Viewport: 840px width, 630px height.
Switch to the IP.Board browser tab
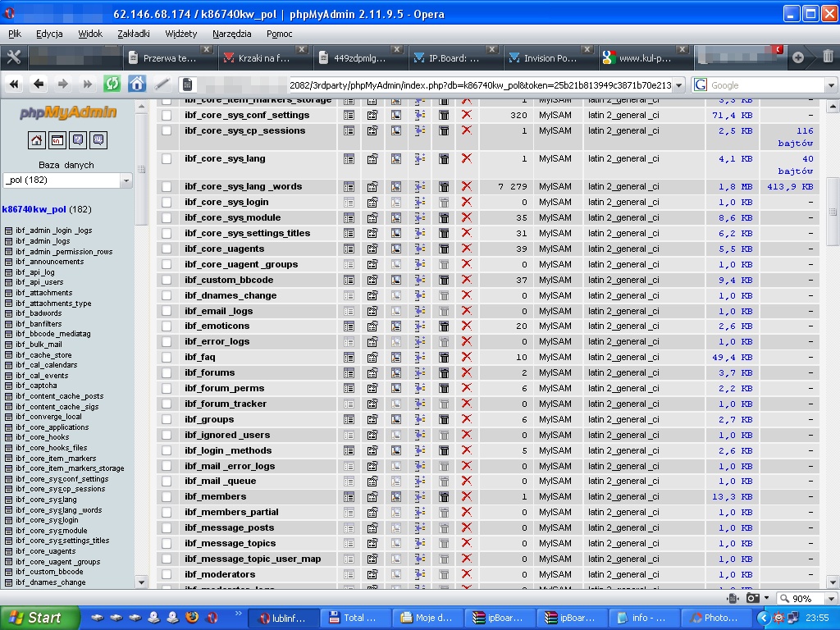tap(454, 58)
